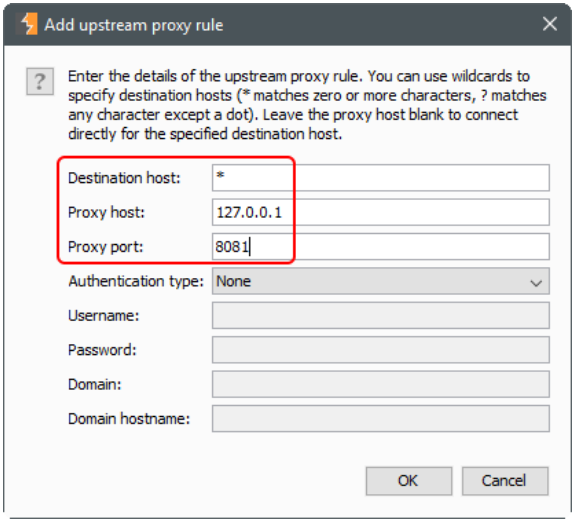Viewport: 577px width, 525px height.
Task: Click the Destination host label
Action: [124, 178]
